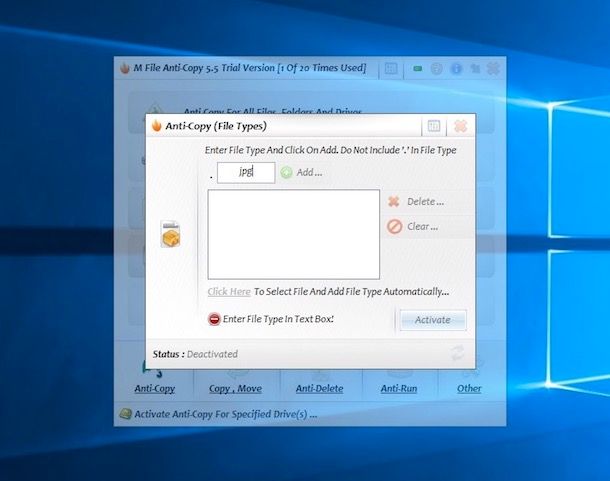Click the green rectangle icon in main title bar

(418, 69)
